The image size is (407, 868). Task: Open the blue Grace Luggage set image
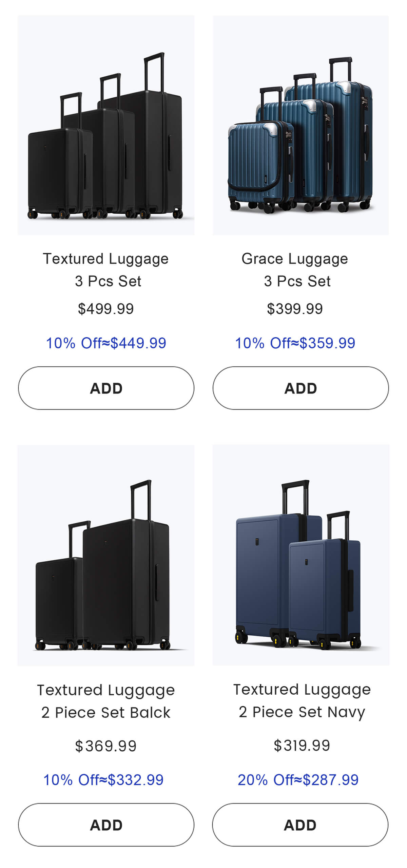click(x=301, y=125)
